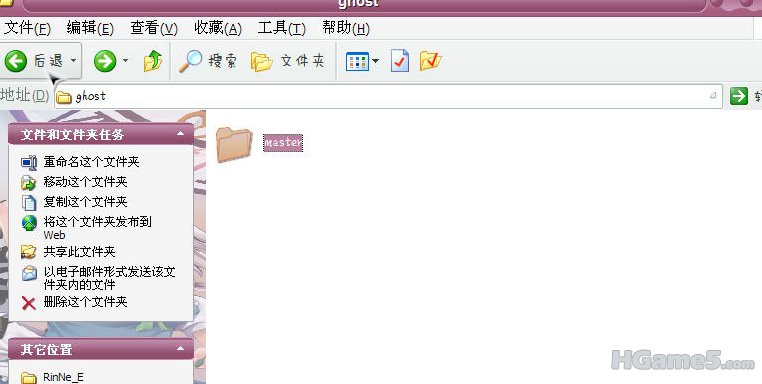Open the Search (搜索) pane
The height and width of the screenshot is (384, 762).
tap(208, 61)
